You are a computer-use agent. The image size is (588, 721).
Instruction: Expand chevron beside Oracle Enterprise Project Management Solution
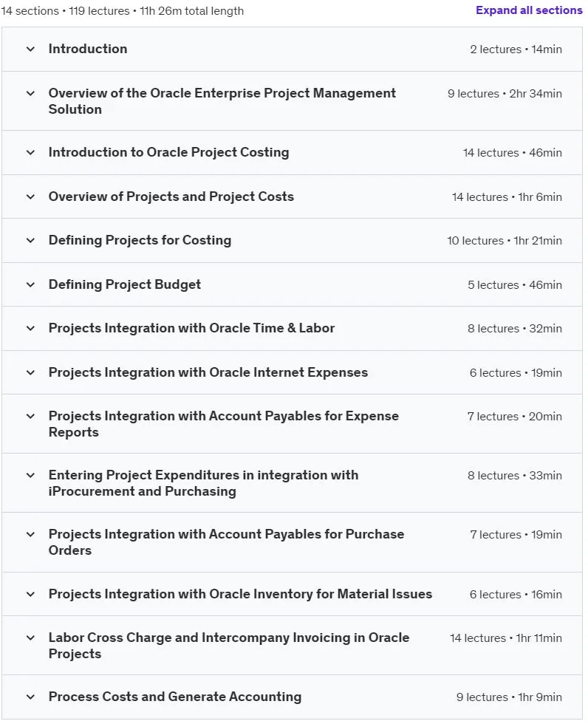click(30, 93)
